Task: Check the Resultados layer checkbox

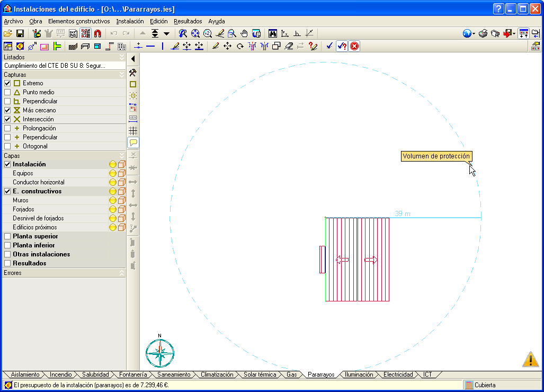Action: pyautogui.click(x=7, y=263)
